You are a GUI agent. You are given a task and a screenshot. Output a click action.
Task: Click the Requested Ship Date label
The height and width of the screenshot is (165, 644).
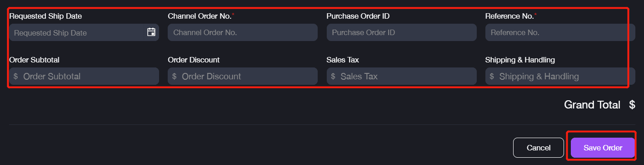(x=45, y=16)
